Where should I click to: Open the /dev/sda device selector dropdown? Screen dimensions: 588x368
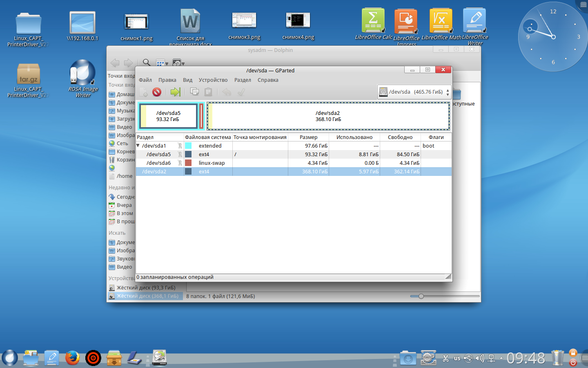pos(414,92)
